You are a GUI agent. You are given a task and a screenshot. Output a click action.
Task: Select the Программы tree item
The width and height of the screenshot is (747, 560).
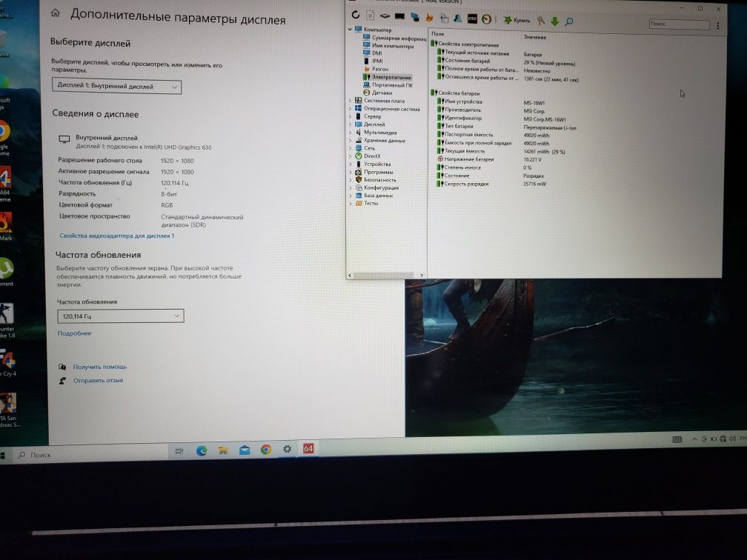(x=374, y=172)
